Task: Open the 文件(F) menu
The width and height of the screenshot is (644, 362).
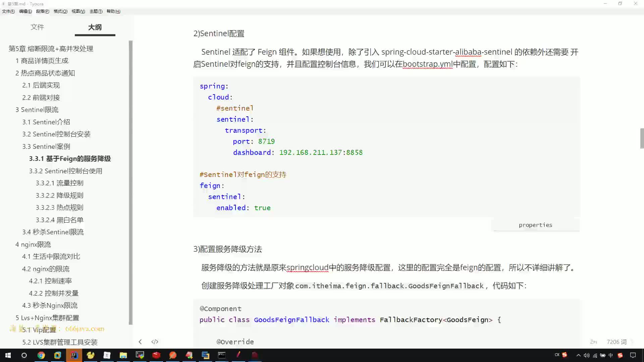Action: tap(8, 11)
